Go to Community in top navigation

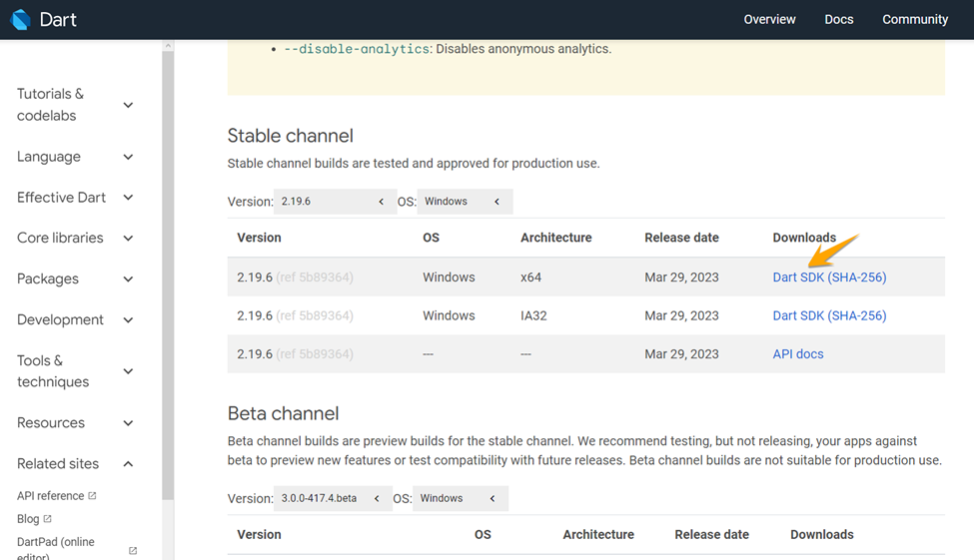(x=914, y=20)
